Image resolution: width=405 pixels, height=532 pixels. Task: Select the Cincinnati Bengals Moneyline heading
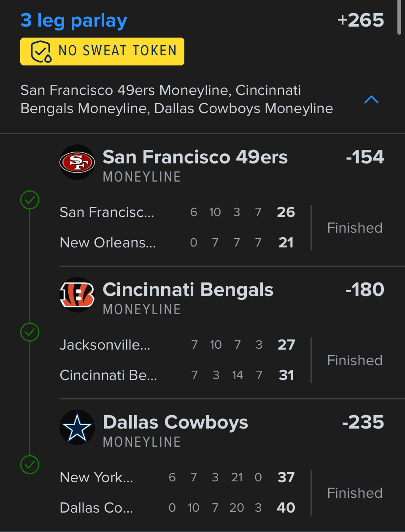188,290
